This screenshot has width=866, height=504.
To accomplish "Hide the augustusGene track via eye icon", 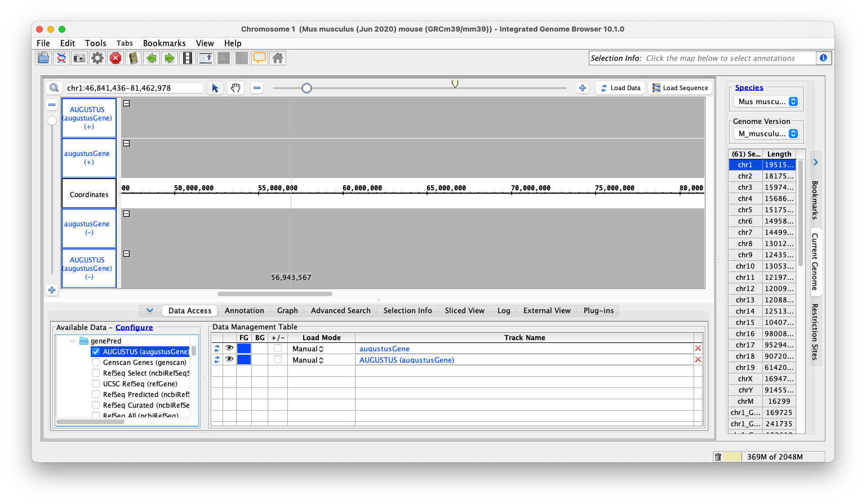I will (229, 349).
